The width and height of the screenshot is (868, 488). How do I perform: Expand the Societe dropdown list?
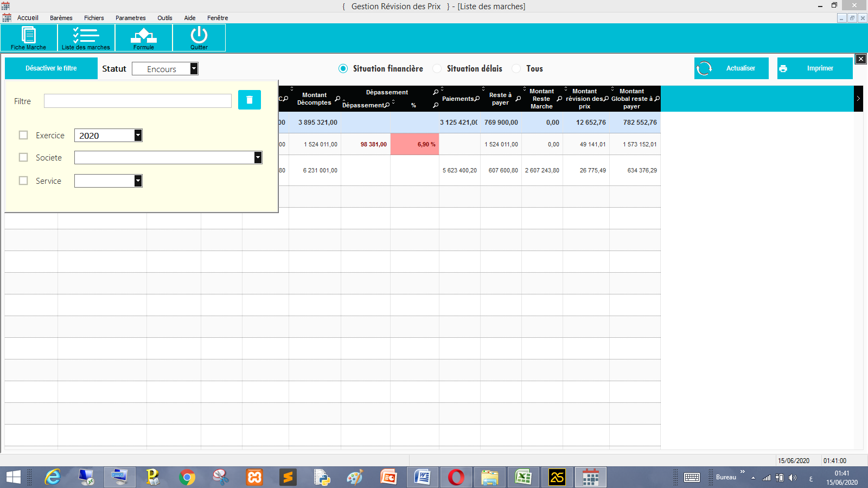[x=258, y=157]
